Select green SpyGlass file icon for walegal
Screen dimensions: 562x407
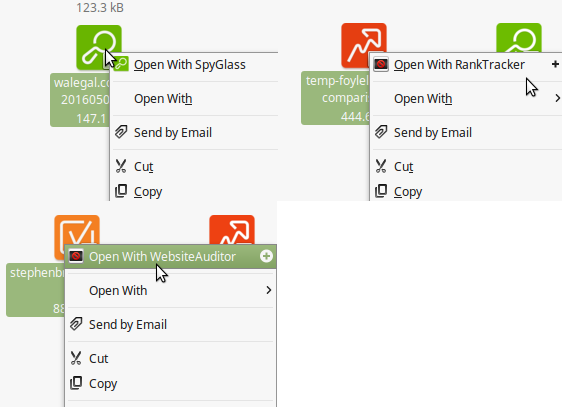99,47
